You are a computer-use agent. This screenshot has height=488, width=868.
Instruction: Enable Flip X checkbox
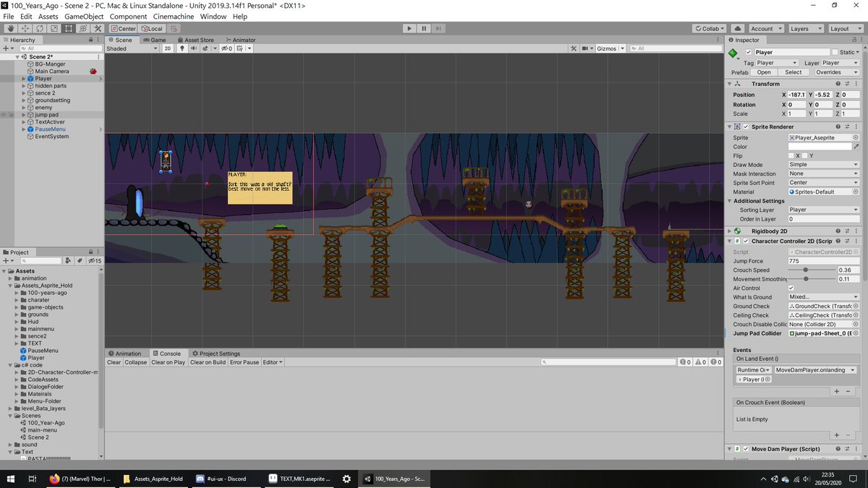click(x=791, y=155)
